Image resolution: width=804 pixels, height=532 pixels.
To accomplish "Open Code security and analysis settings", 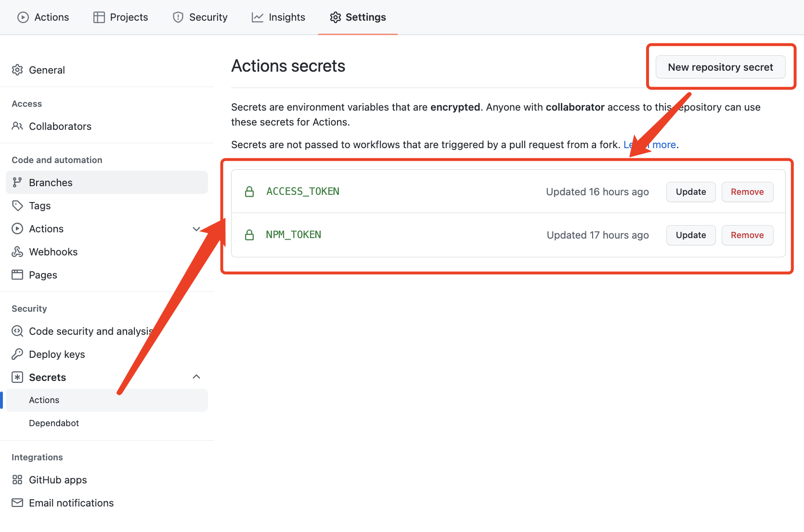I will point(107,331).
